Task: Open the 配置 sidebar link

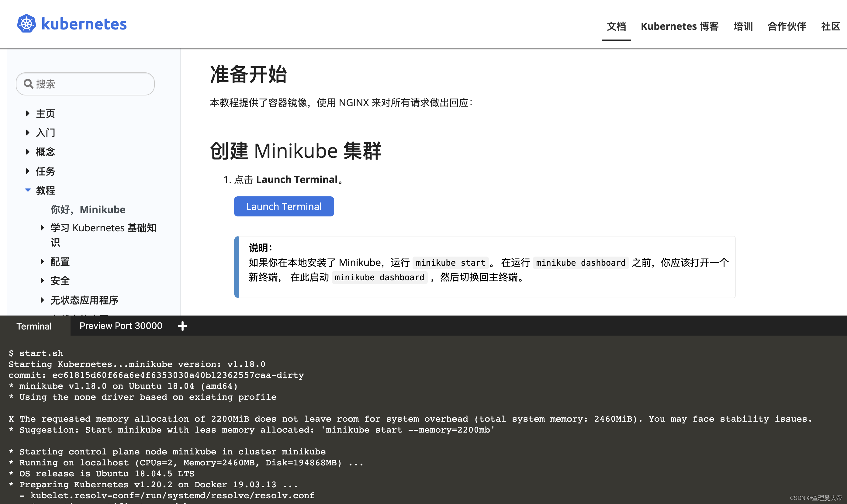Action: click(x=60, y=261)
